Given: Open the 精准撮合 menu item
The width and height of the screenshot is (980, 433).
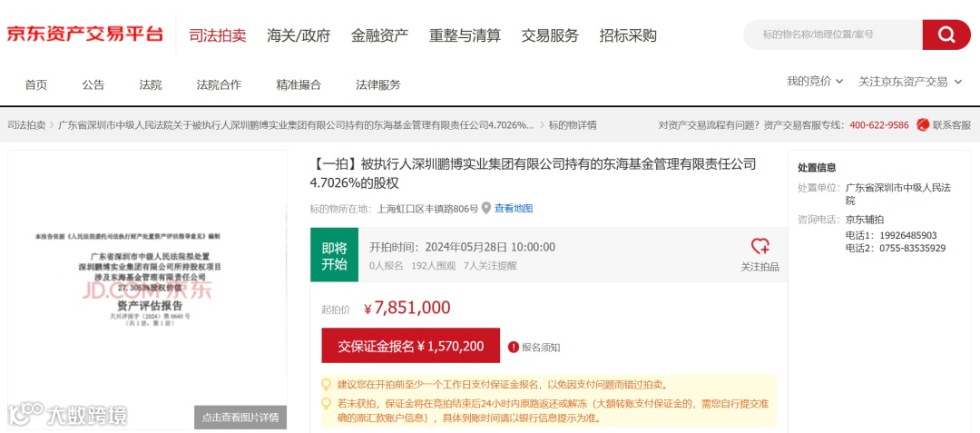Looking at the screenshot, I should tap(299, 85).
